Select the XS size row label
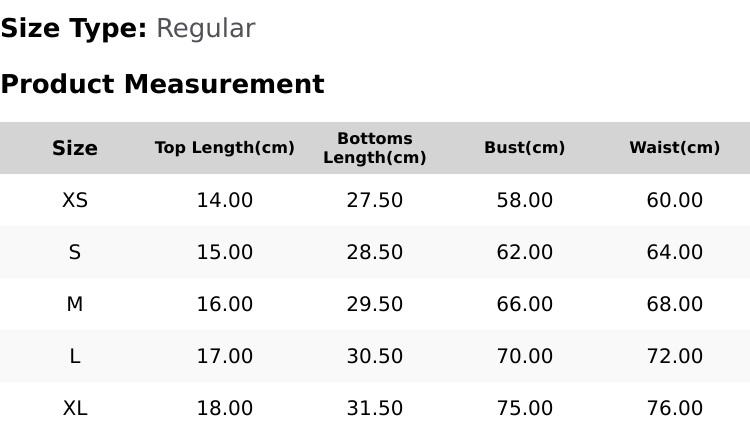Viewport: 750px width, 434px height. [75, 200]
